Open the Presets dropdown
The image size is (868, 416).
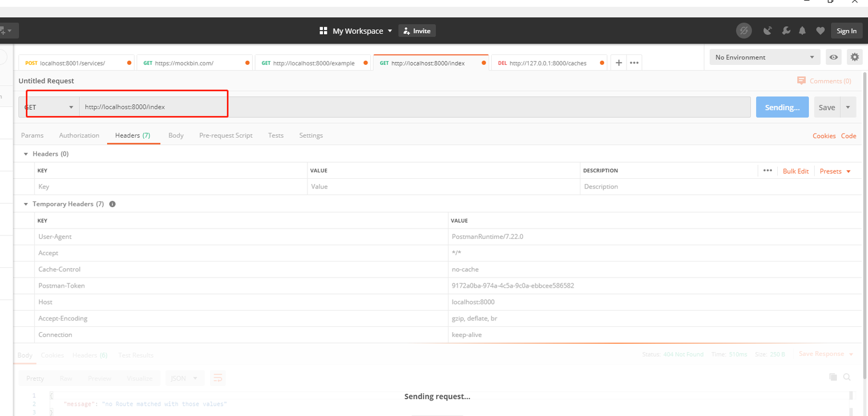[835, 171]
